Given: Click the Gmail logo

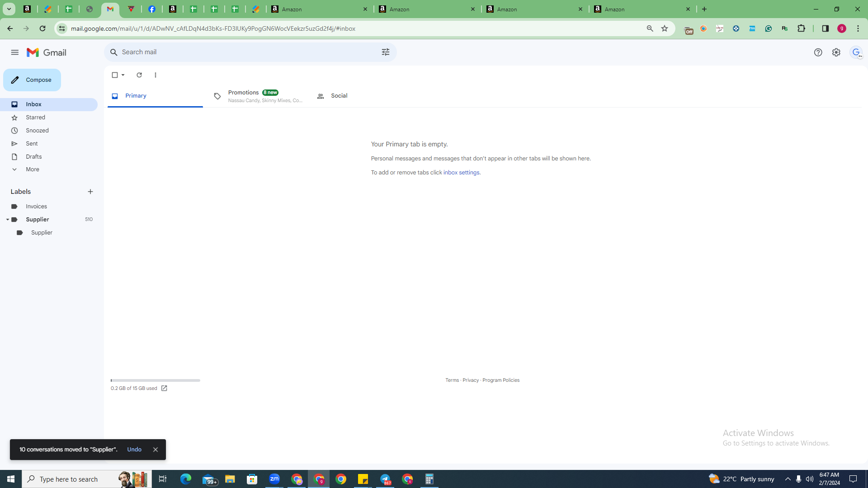Looking at the screenshot, I should [x=47, y=52].
